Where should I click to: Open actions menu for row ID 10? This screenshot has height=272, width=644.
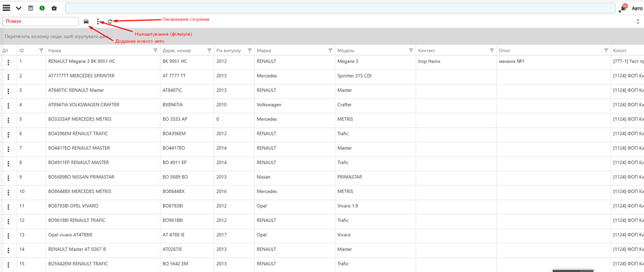[8, 192]
